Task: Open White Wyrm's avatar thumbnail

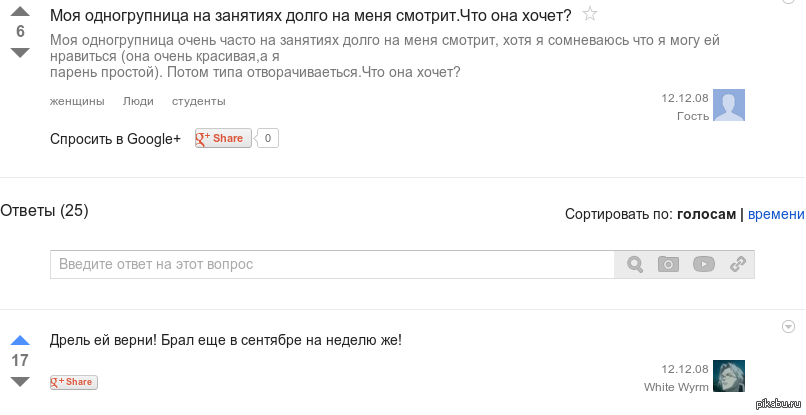Action: (x=728, y=377)
